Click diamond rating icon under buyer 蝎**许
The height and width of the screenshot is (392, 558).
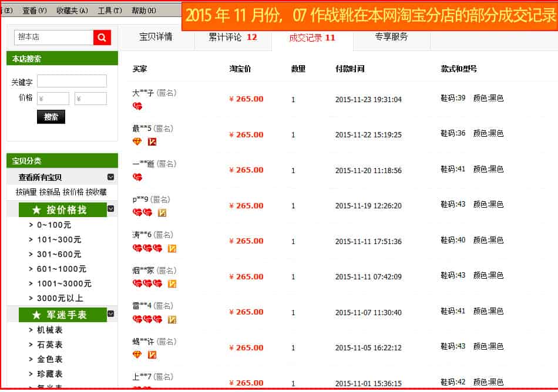coord(137,355)
